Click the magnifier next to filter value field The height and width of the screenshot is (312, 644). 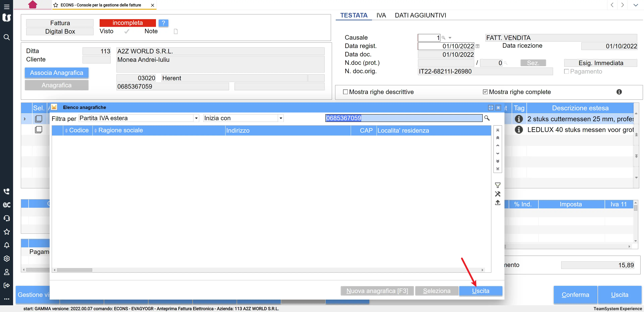pos(487,118)
